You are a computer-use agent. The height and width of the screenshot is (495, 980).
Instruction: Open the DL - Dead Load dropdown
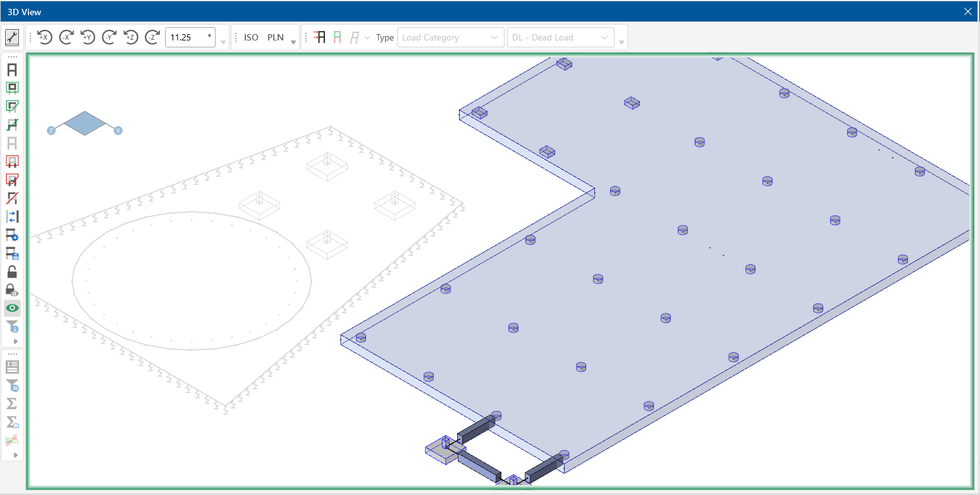[x=561, y=37]
